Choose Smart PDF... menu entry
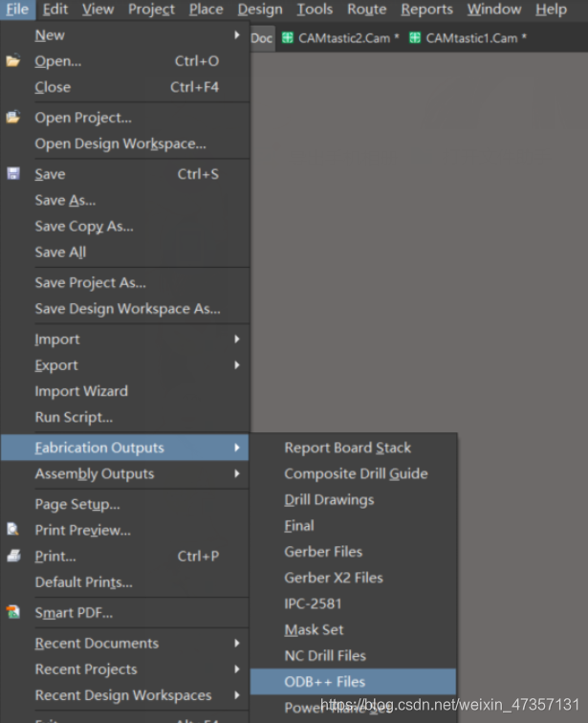The width and height of the screenshot is (588, 723). (x=125, y=612)
